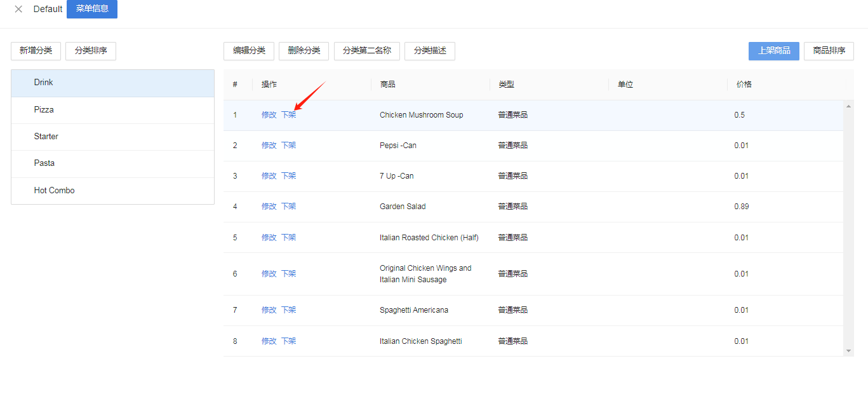The width and height of the screenshot is (868, 410).
Task: Click the 0.5 price of Chicken Mushroom Soup
Action: (x=740, y=115)
